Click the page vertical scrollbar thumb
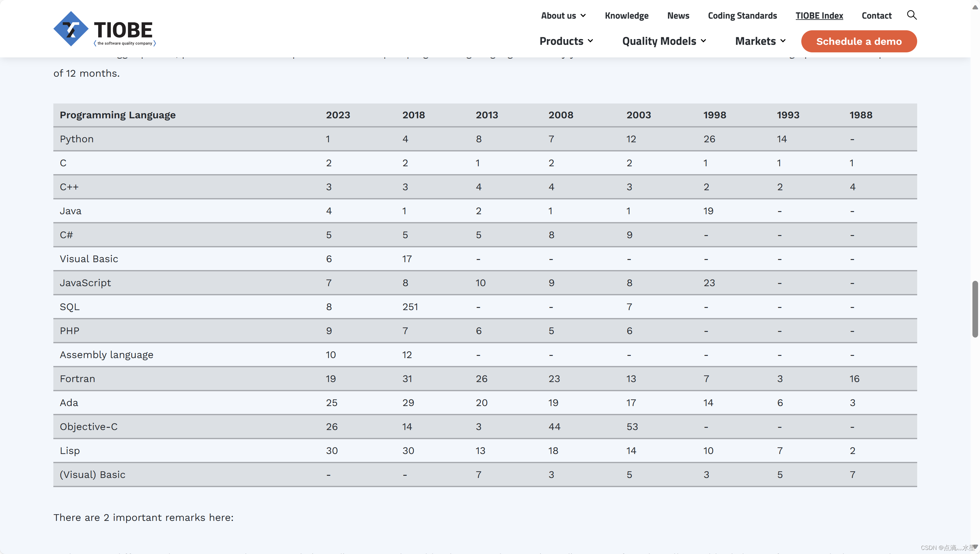Screen dimensions: 980x554 [x=975, y=309]
